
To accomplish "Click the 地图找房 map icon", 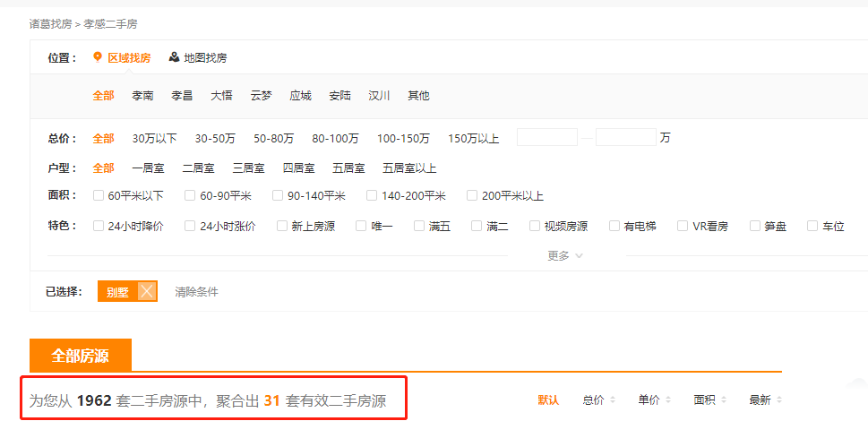I will [174, 57].
